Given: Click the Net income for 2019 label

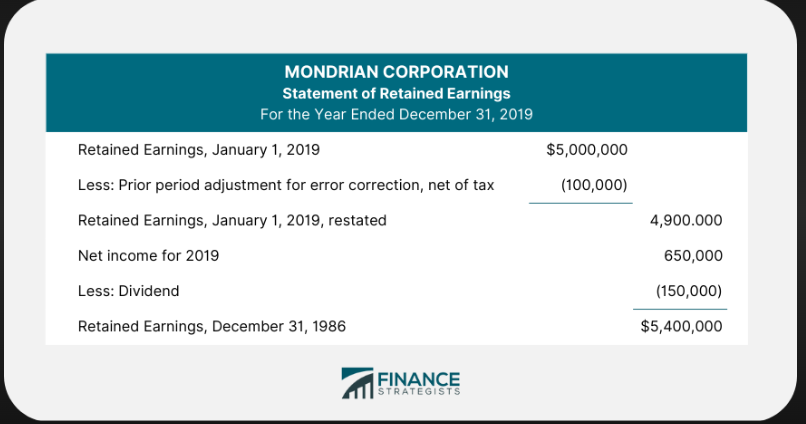Looking at the screenshot, I should pyautogui.click(x=148, y=255).
